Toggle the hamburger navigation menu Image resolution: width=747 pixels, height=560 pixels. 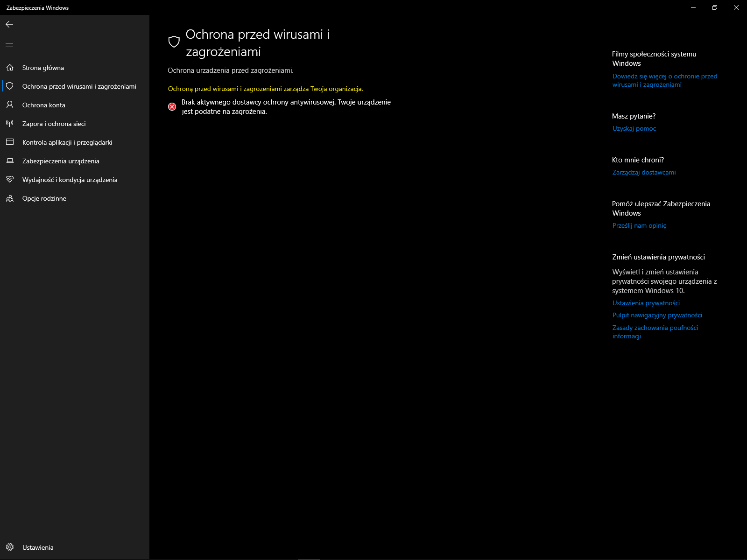(9, 45)
